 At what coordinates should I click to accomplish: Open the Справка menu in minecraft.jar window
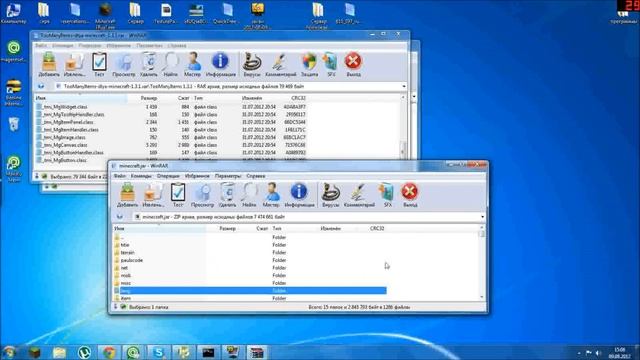256,176
